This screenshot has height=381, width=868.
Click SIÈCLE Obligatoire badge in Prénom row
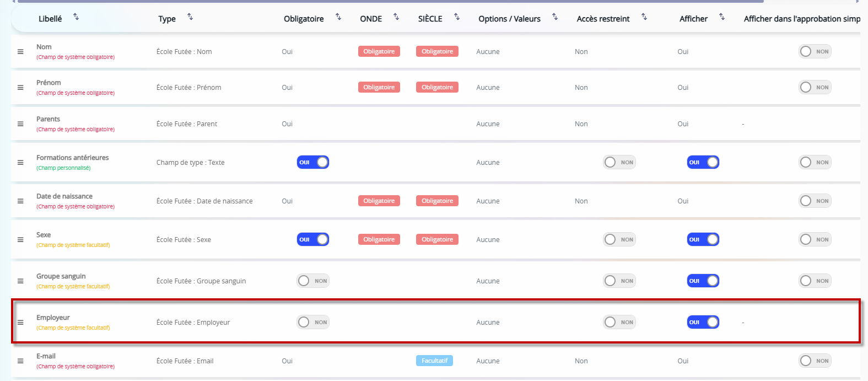coord(438,87)
